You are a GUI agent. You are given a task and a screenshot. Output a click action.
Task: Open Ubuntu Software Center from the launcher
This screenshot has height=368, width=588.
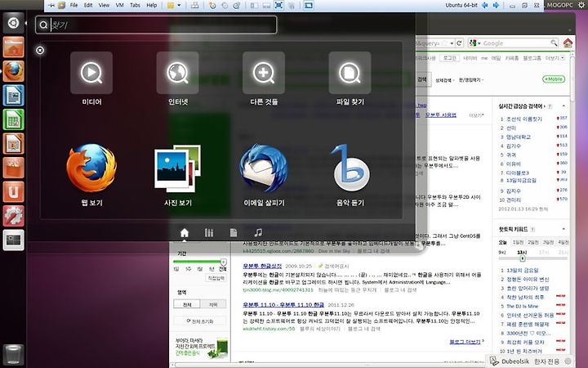pos(14,168)
